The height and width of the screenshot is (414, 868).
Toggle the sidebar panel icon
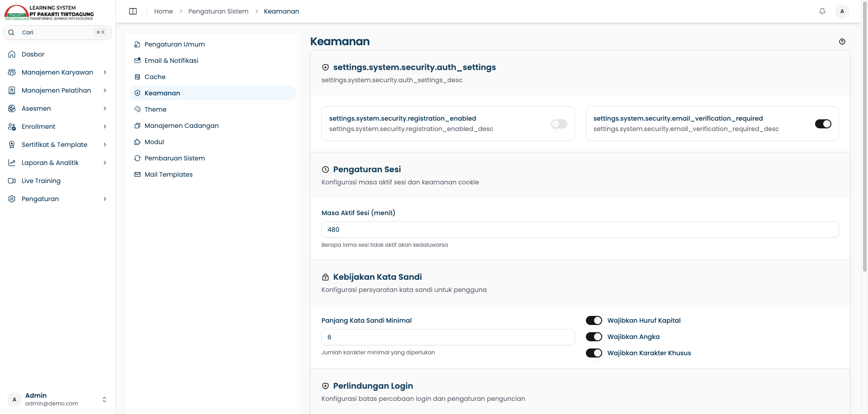pos(133,11)
